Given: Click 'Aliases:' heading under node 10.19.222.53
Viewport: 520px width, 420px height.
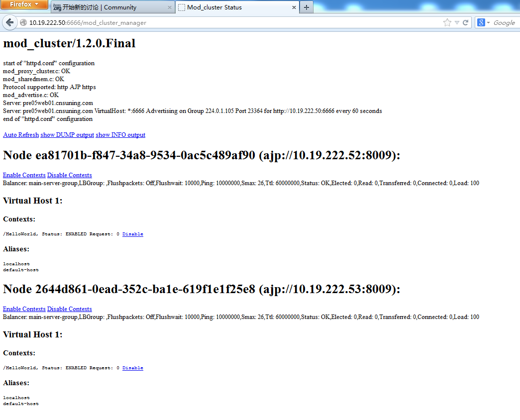Looking at the screenshot, I should click(16, 383).
